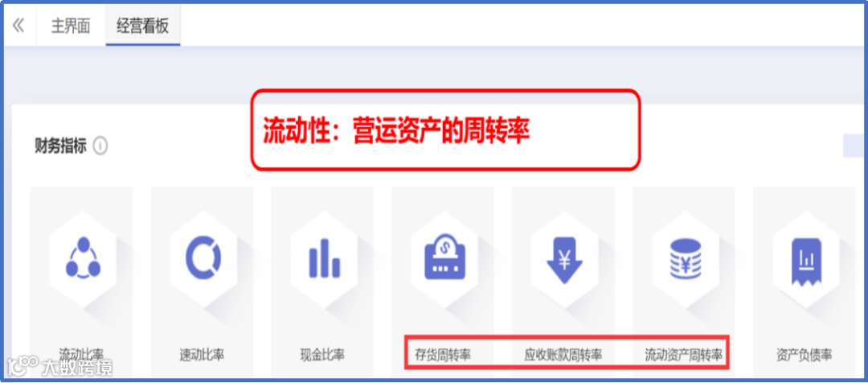Select the 流动资产周转率 label
Image resolution: width=868 pixels, height=383 pixels.
tap(684, 355)
